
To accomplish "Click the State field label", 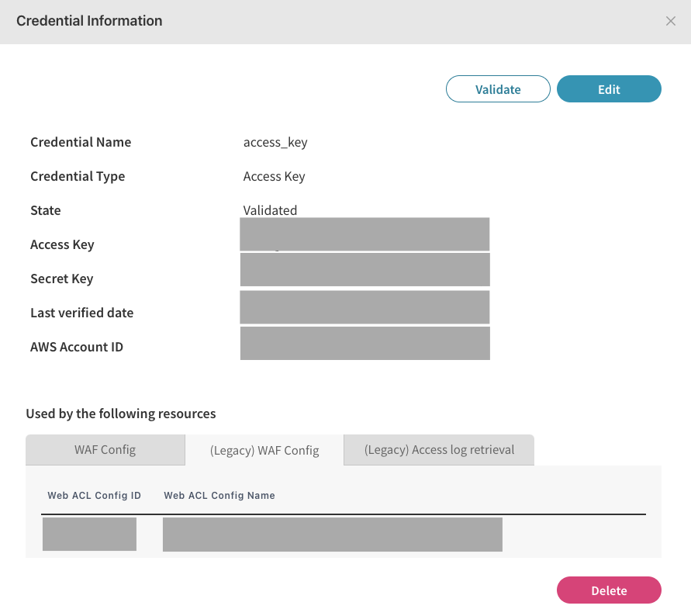I will pyautogui.click(x=46, y=210).
